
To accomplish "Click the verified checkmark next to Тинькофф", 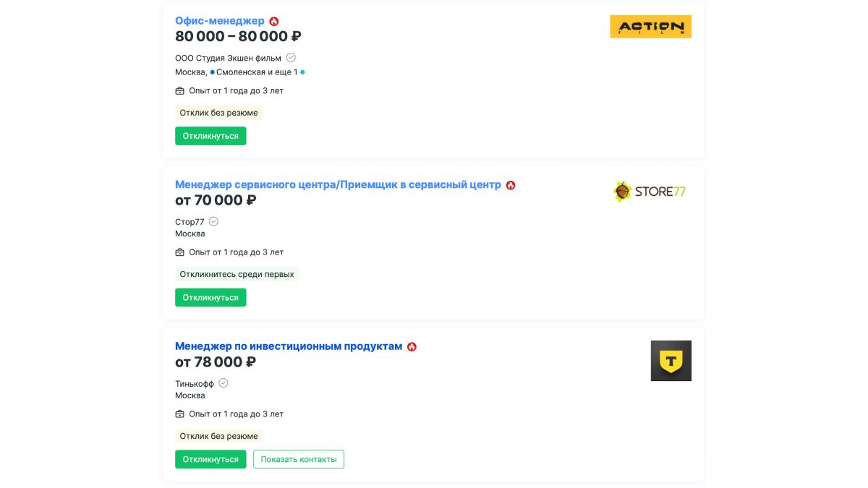I will coord(224,383).
